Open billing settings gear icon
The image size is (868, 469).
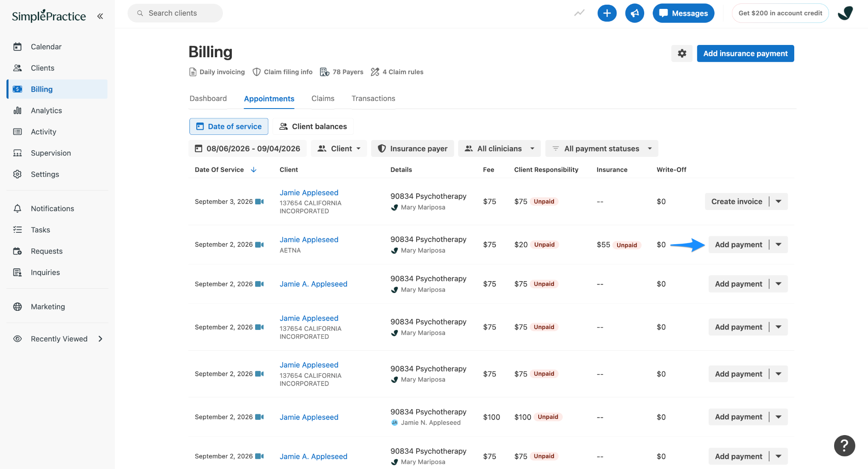[x=682, y=53]
